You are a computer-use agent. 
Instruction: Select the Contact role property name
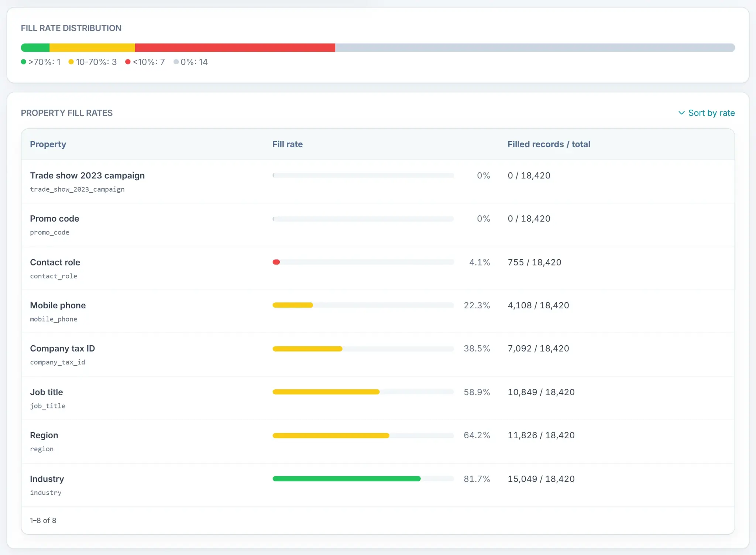55,262
